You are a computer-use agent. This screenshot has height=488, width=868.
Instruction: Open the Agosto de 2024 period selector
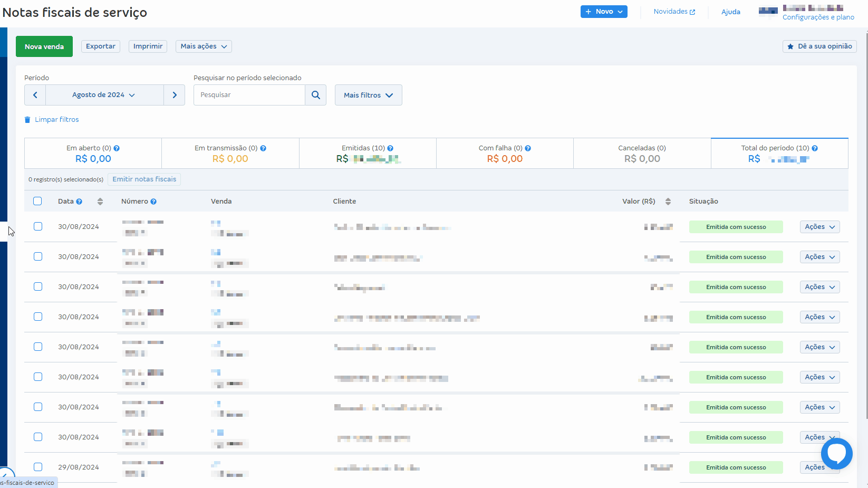(104, 95)
